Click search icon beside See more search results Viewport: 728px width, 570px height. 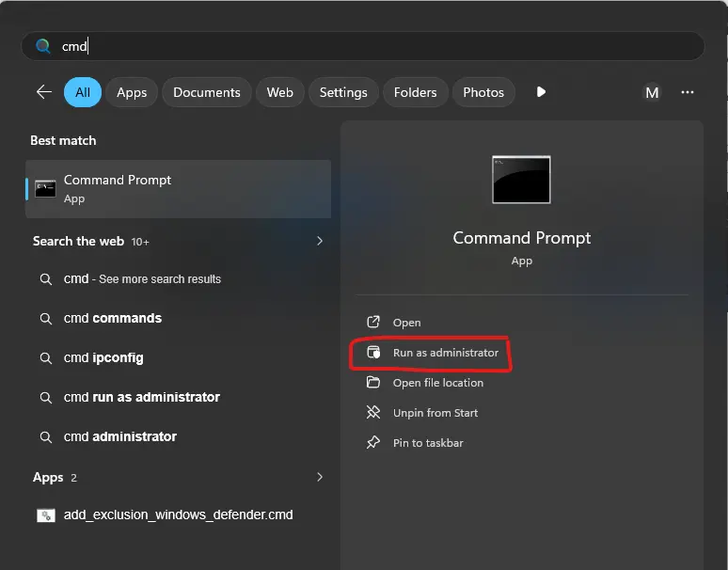[45, 279]
